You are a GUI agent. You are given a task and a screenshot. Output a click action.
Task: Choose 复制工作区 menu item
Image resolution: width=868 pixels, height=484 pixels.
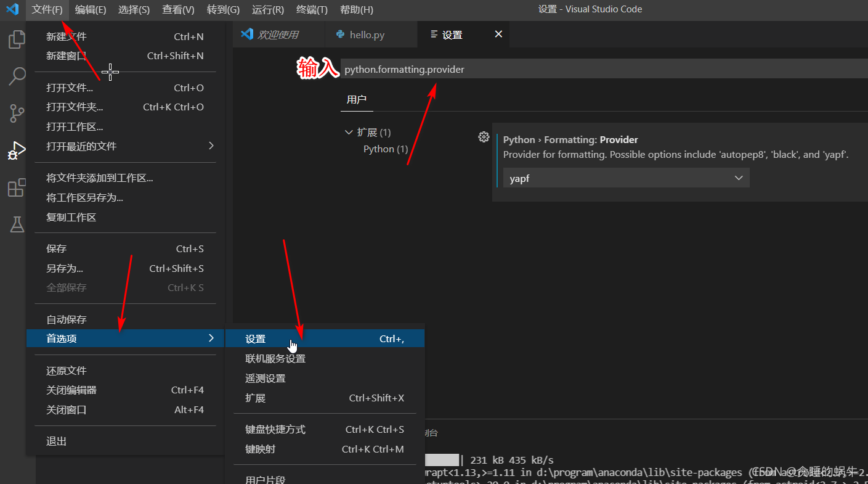click(125, 217)
